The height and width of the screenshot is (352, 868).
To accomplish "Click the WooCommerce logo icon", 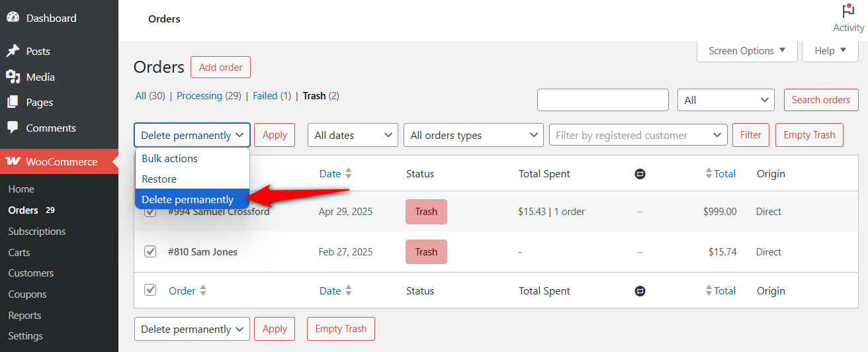I will pos(13,161).
